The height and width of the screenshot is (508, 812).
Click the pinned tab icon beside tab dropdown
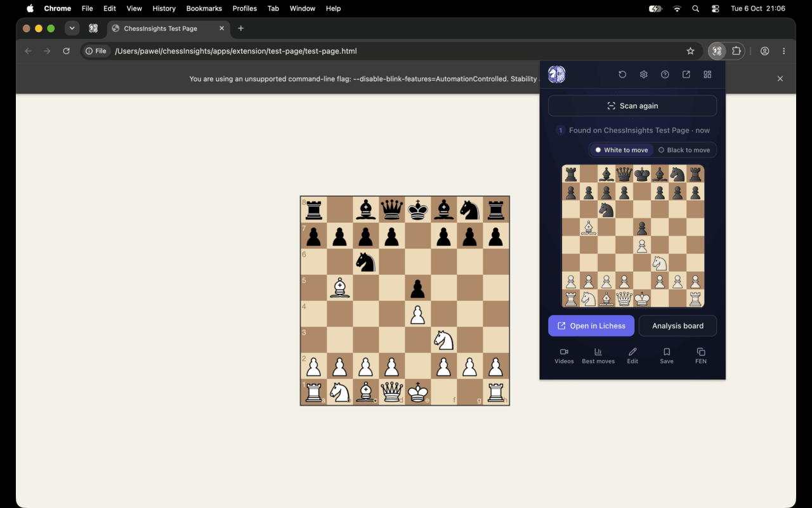tap(93, 29)
